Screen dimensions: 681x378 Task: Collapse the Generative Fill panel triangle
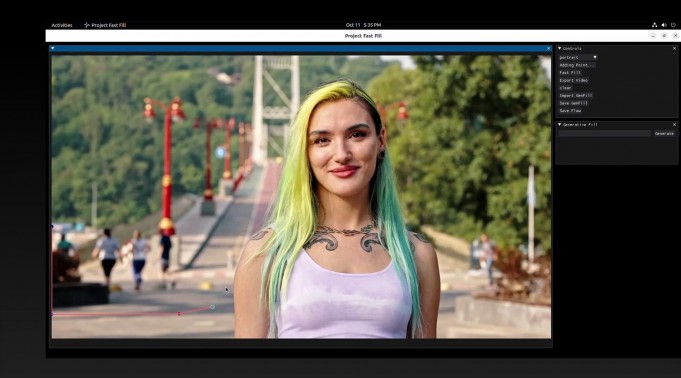click(560, 124)
